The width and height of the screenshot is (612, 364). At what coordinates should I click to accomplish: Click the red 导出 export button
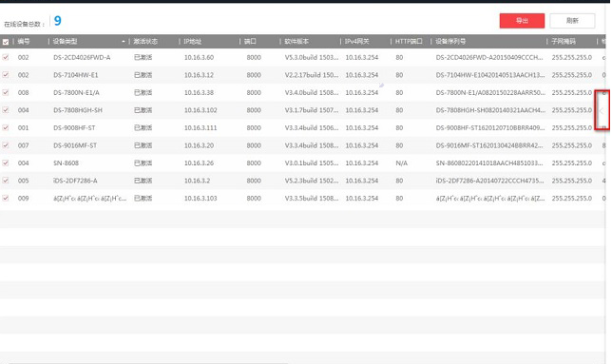(522, 21)
